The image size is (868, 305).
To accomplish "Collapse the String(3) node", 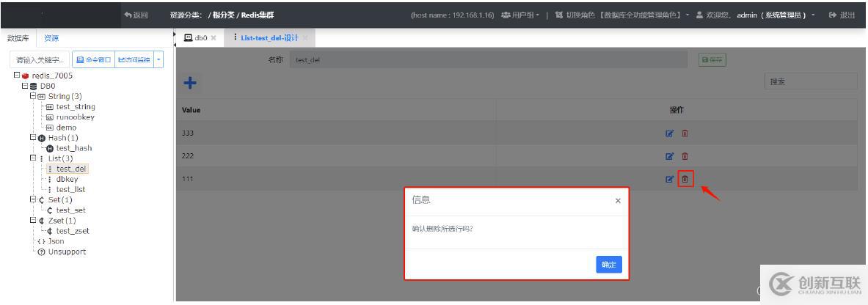I will 33,96.
